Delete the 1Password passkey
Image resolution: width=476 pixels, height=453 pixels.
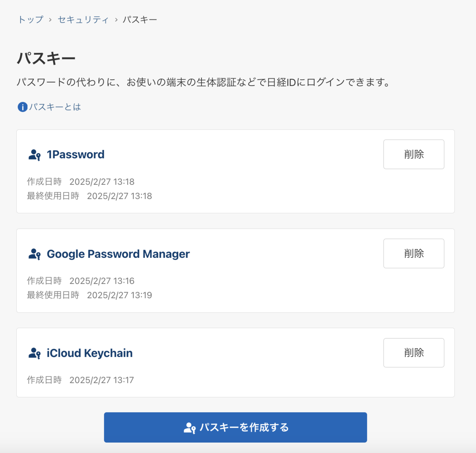pos(413,154)
